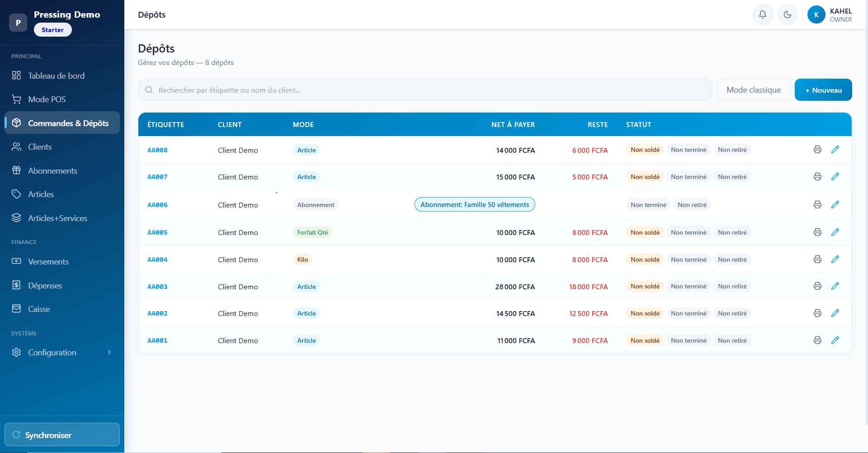Edit deposit AA003 with the pencil icon

tap(835, 286)
